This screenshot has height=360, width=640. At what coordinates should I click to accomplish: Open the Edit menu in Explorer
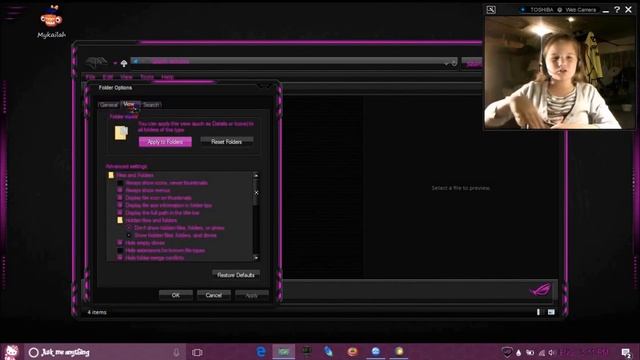(108, 77)
